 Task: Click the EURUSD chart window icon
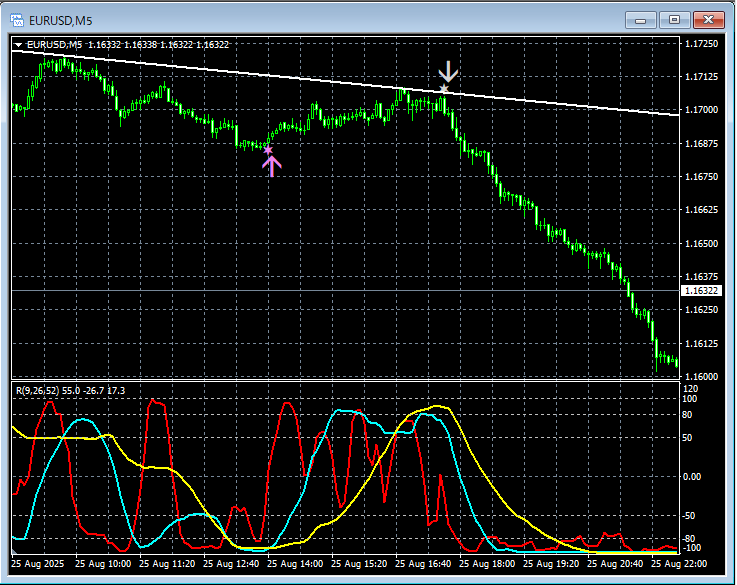tap(17, 20)
